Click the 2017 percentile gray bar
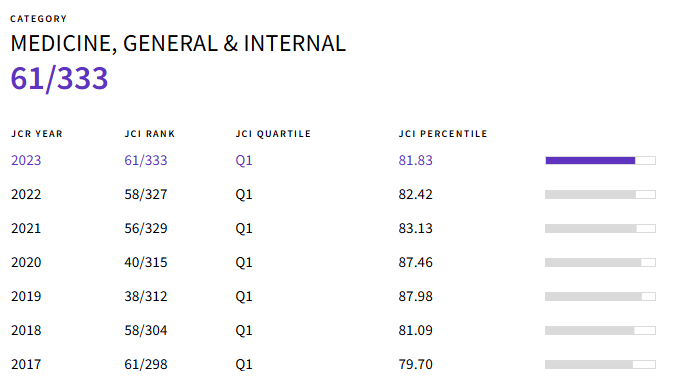Image resolution: width=682 pixels, height=389 pixels. coord(600,364)
